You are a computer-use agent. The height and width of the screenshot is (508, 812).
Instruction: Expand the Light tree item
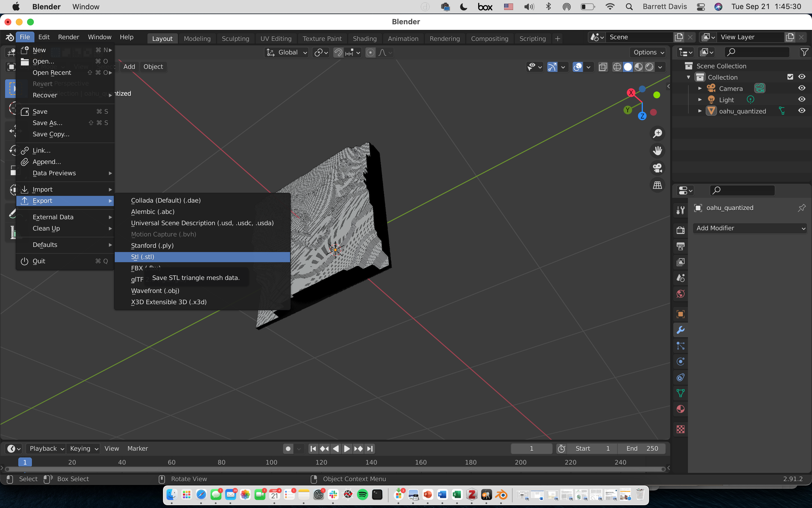click(x=700, y=100)
